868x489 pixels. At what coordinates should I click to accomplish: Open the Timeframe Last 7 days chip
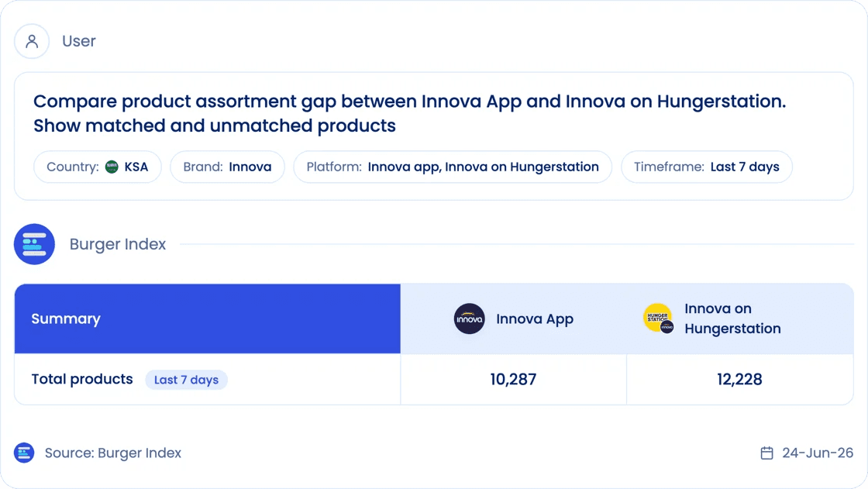click(x=706, y=167)
